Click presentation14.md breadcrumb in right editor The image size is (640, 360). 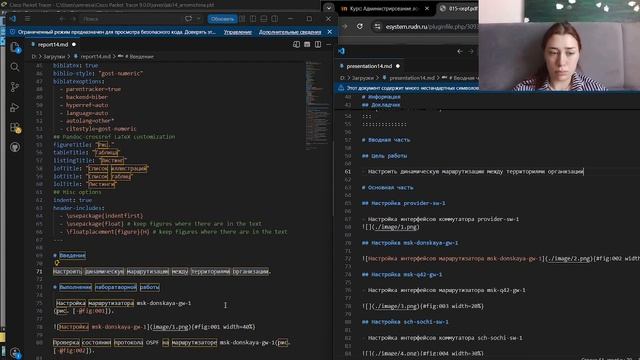coord(411,78)
